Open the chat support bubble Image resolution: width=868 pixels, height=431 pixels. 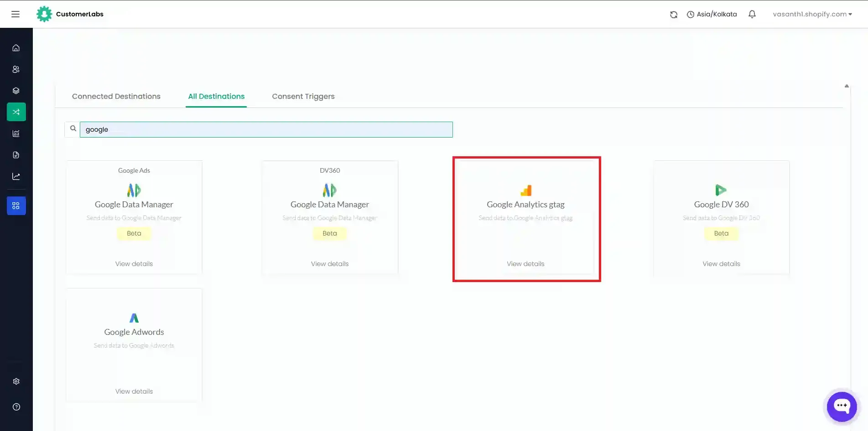(842, 406)
